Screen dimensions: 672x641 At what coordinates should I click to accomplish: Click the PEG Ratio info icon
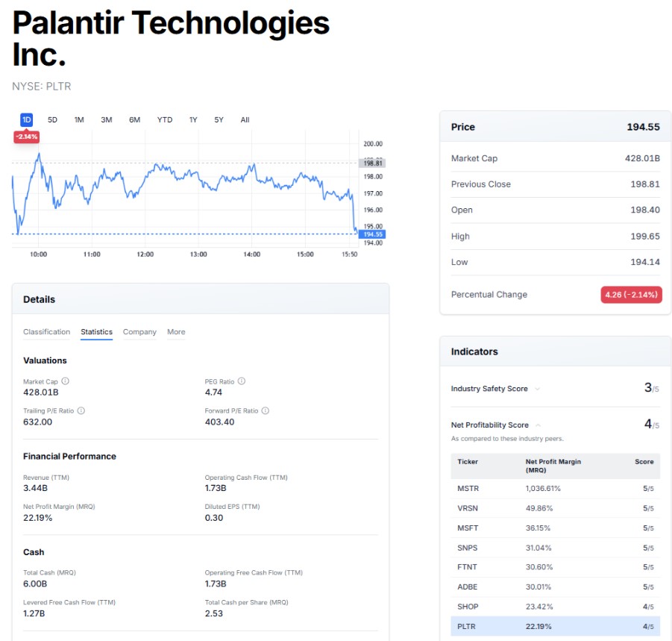coord(242,381)
